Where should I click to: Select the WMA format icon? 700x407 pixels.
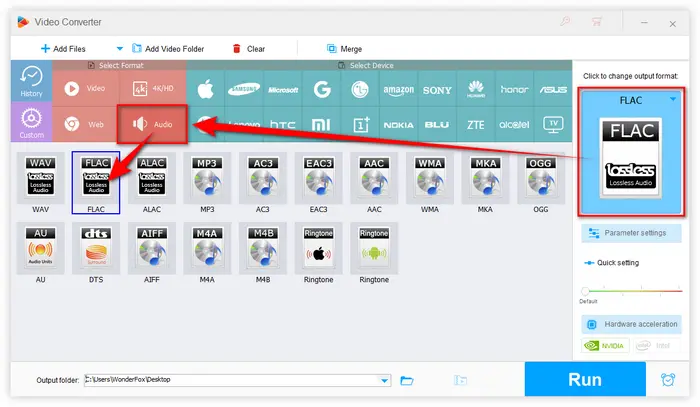[430, 178]
